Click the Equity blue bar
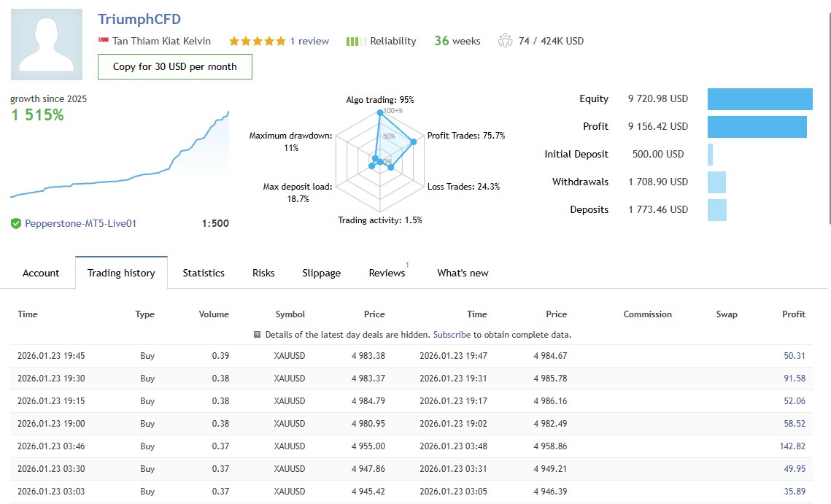The image size is (831, 504). [x=760, y=99]
